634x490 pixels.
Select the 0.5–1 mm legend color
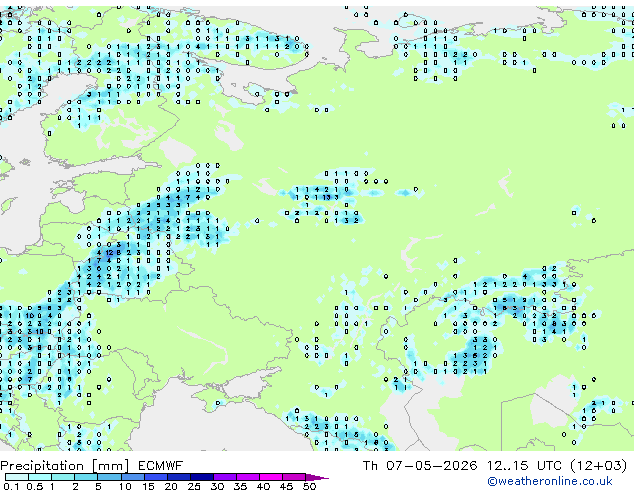pyautogui.click(x=40, y=477)
